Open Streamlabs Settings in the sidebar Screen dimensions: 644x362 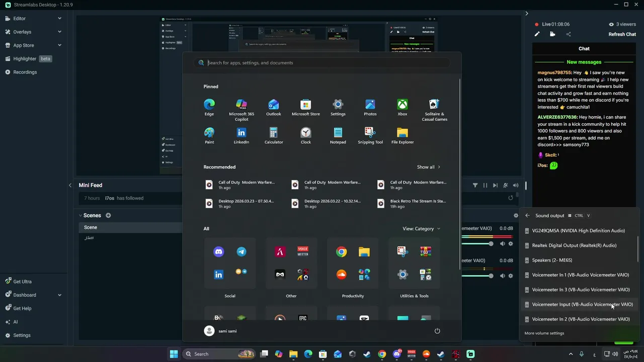(18, 335)
